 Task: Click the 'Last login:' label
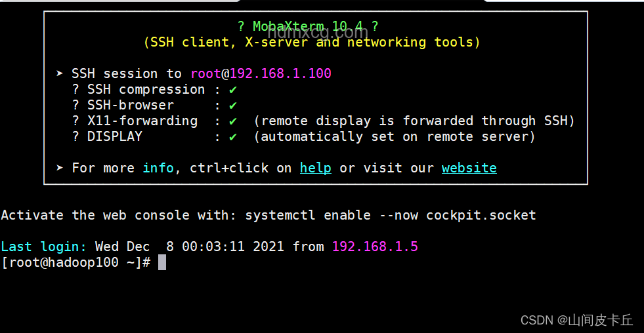tap(44, 247)
